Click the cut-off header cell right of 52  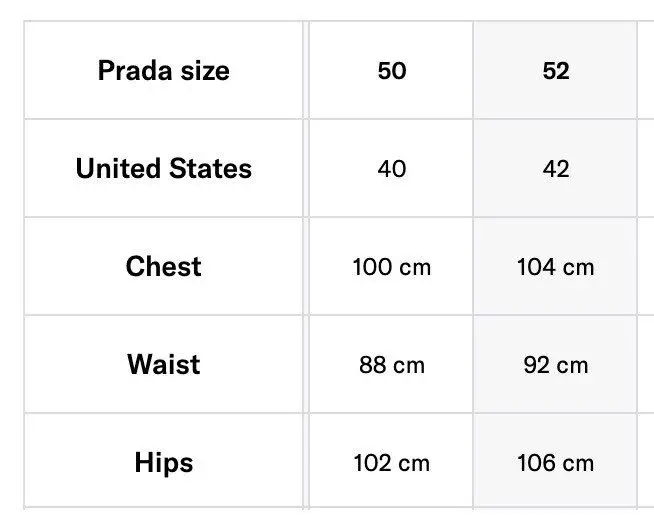[646, 71]
